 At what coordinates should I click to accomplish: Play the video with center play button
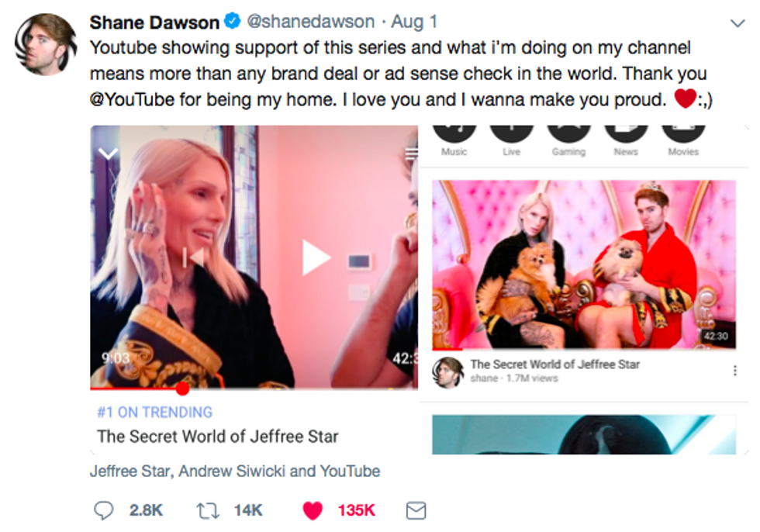coord(316,257)
